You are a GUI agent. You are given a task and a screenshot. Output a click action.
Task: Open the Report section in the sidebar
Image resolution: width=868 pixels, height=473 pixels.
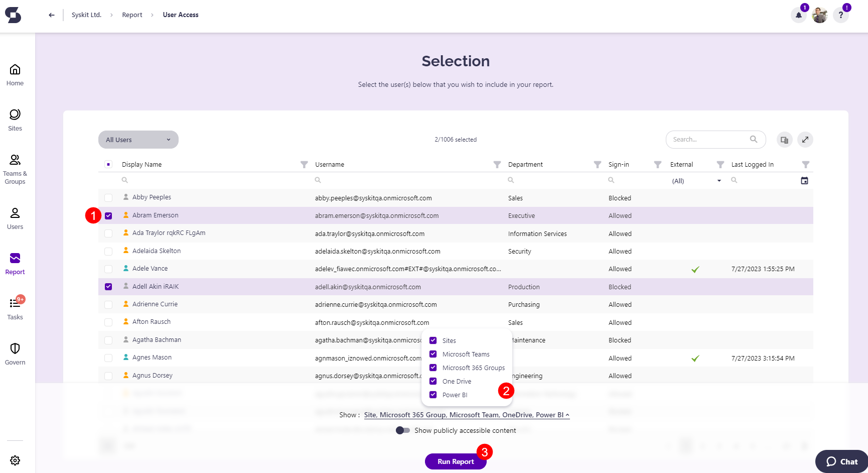(15, 263)
